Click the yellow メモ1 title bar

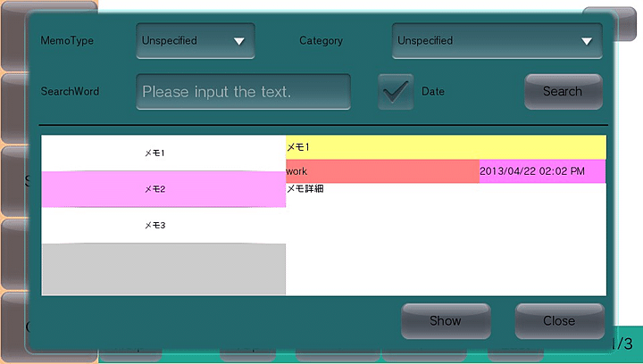(446, 147)
